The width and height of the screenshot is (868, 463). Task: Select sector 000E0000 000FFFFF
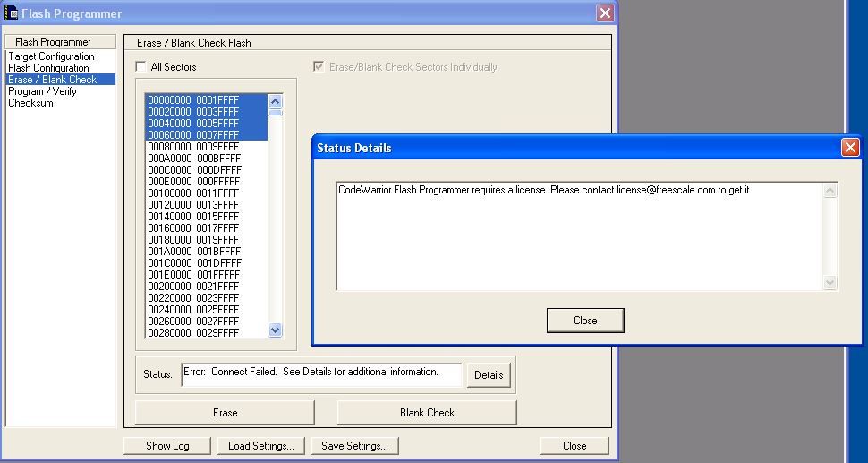pyautogui.click(x=207, y=182)
